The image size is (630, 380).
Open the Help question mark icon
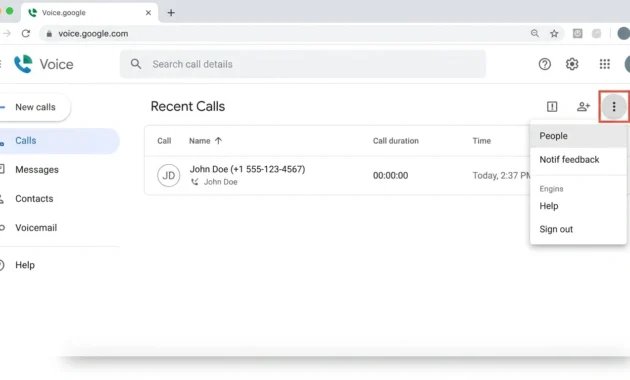pyautogui.click(x=544, y=64)
